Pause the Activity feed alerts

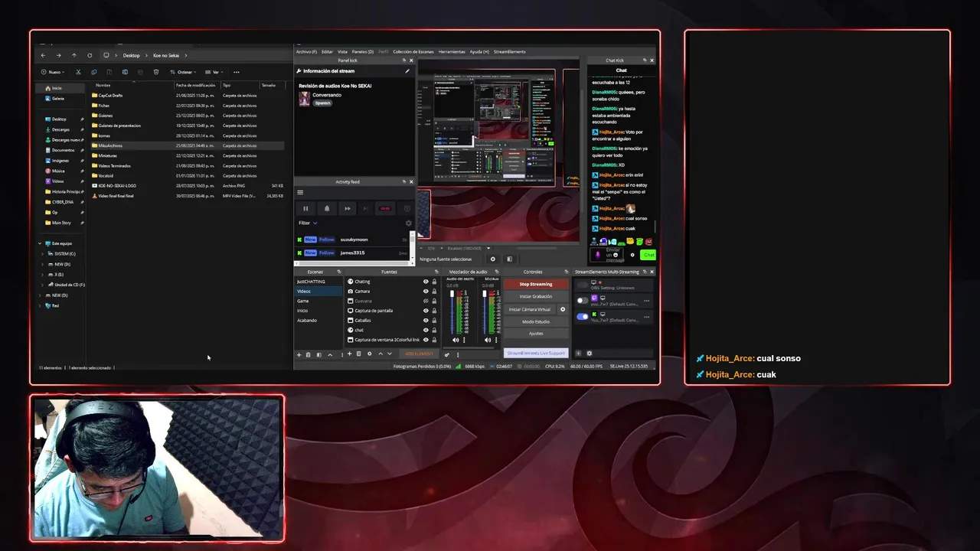pyautogui.click(x=305, y=209)
